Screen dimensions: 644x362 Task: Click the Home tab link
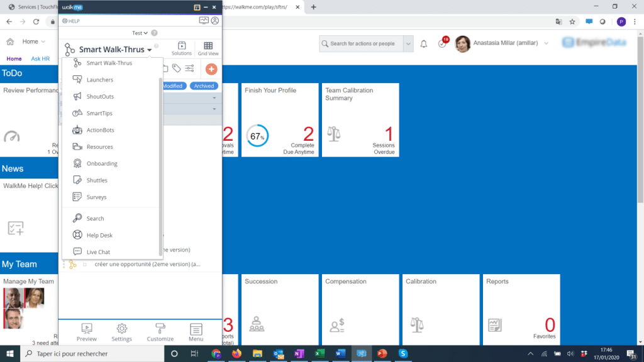[14, 58]
